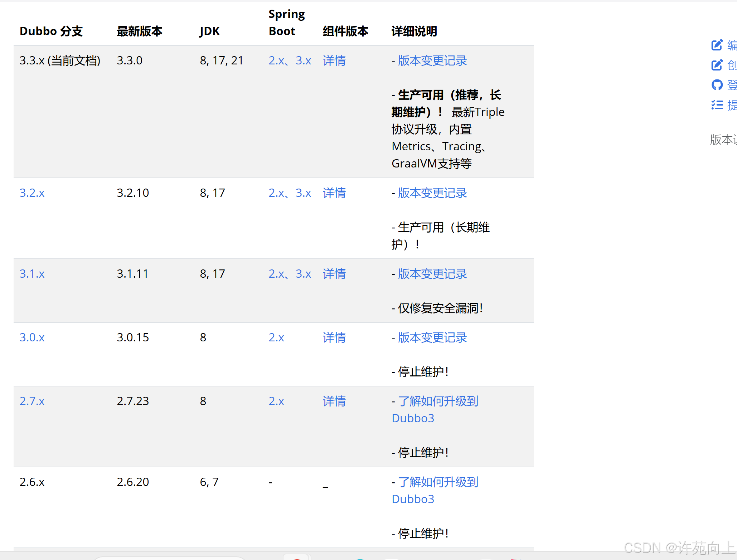The height and width of the screenshot is (560, 737).
Task: Open 版本变更记录 changelog for 3.1.x row
Action: 432,274
